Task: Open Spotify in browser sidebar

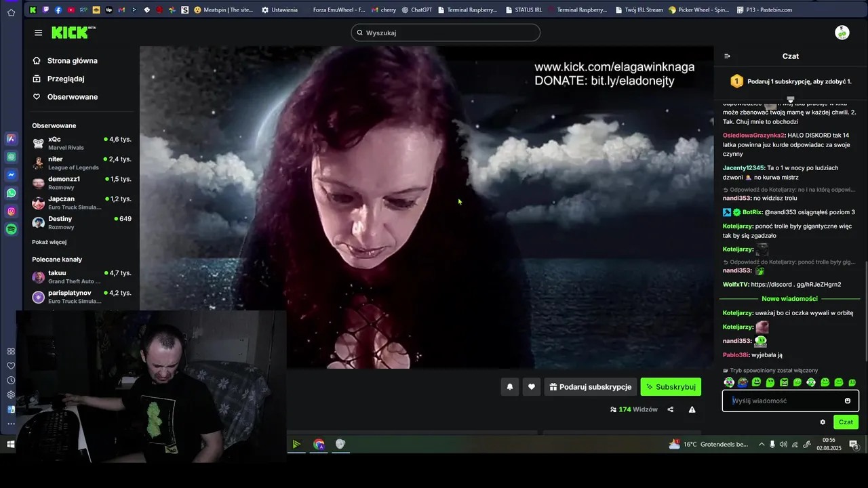Action: coord(12,230)
